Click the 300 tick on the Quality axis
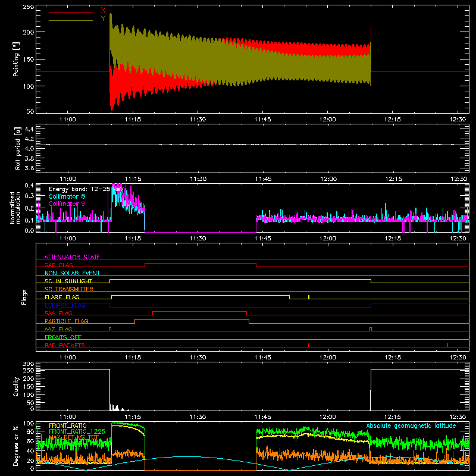The height and width of the screenshot is (476, 476). (x=29, y=364)
